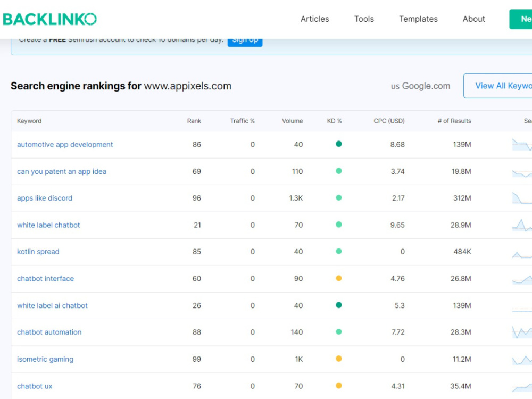
Task: Open the About menu
Action: point(473,19)
